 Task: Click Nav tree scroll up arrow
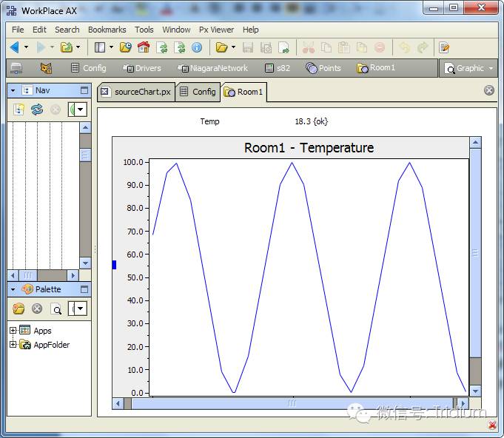click(85, 127)
